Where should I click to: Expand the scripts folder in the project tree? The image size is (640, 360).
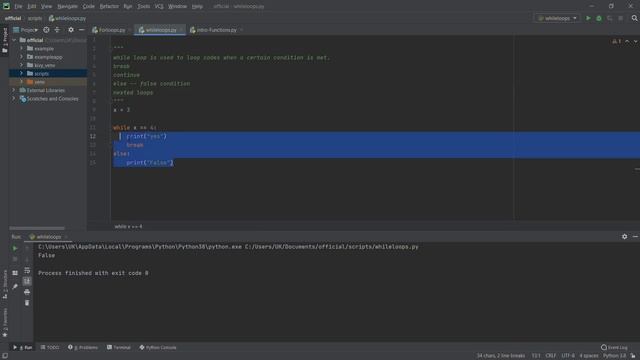21,73
